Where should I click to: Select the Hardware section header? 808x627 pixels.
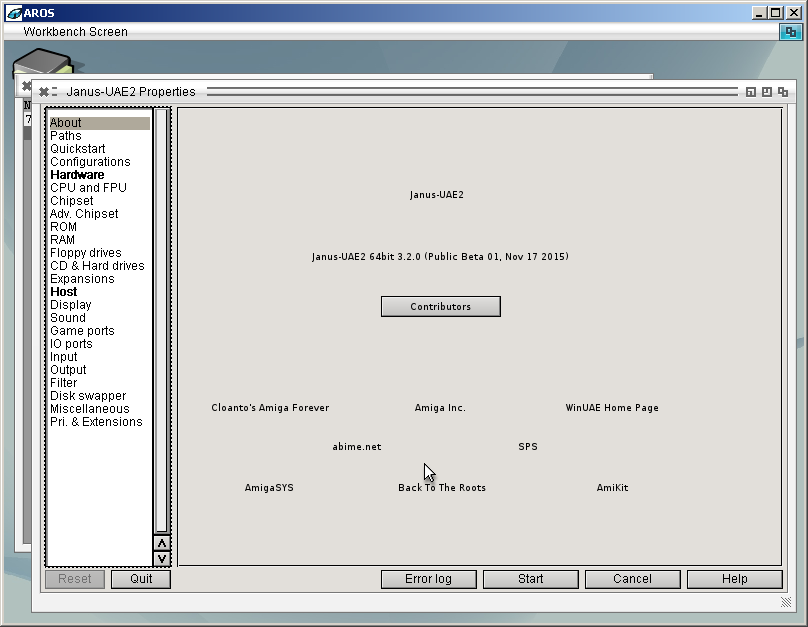(x=99, y=175)
